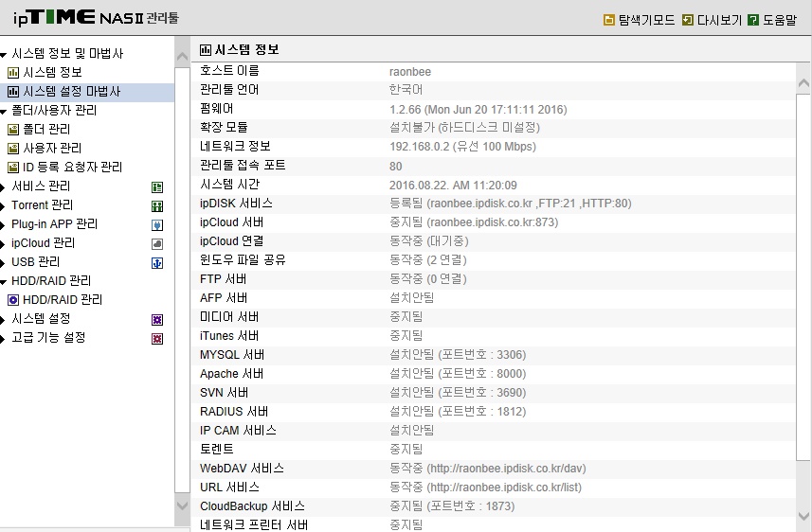Click 다시보기 link
The width and height of the screenshot is (812, 532).
tap(719, 20)
